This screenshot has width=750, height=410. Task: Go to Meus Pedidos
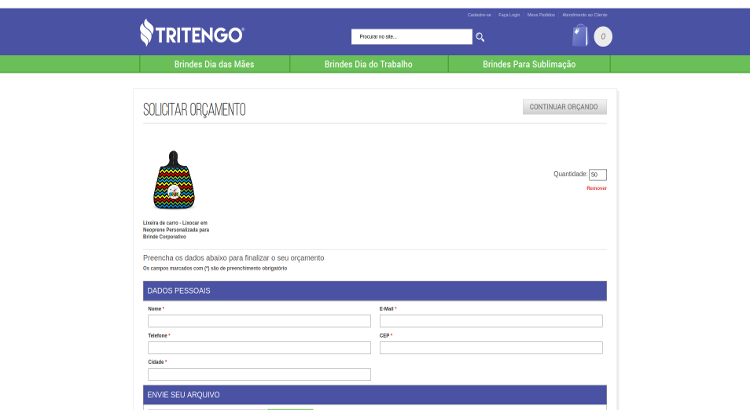point(541,15)
